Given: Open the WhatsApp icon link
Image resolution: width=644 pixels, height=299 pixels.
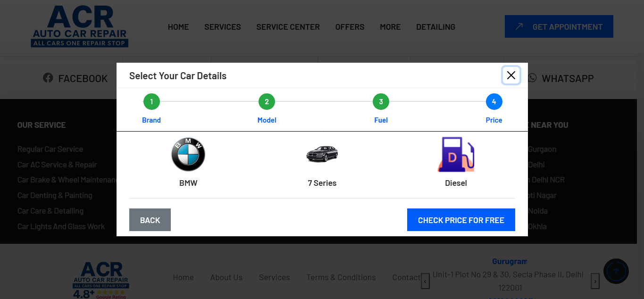Looking at the screenshot, I should [532, 78].
